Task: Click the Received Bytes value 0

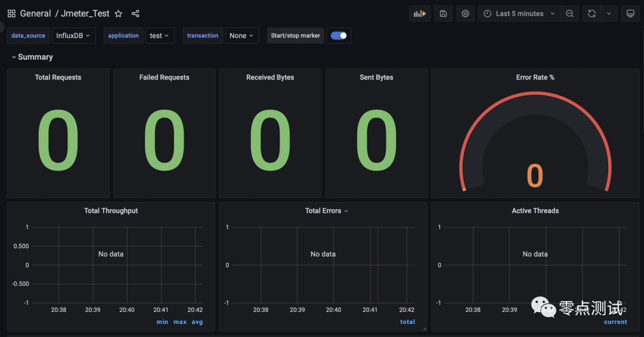Action: [x=270, y=140]
